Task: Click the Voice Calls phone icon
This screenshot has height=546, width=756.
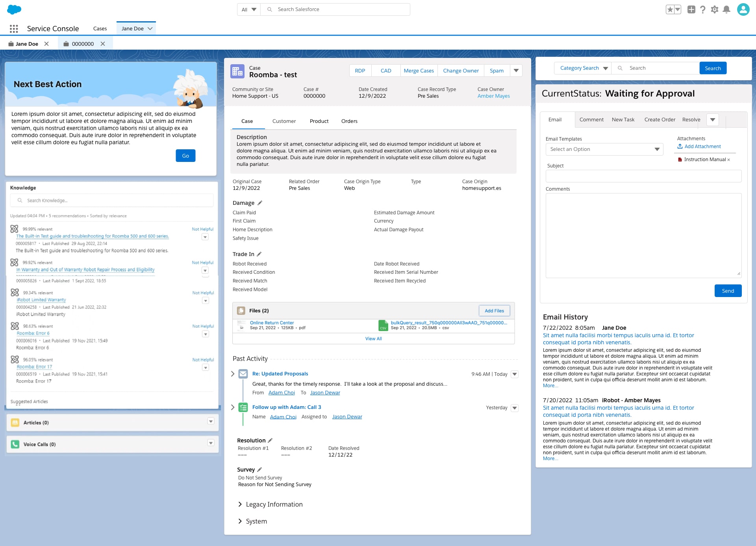Action: pos(15,444)
